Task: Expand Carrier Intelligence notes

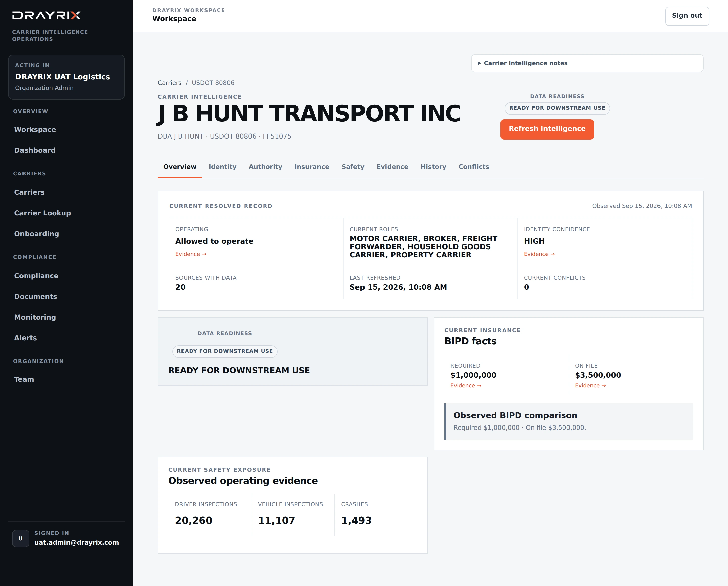Action: point(587,63)
